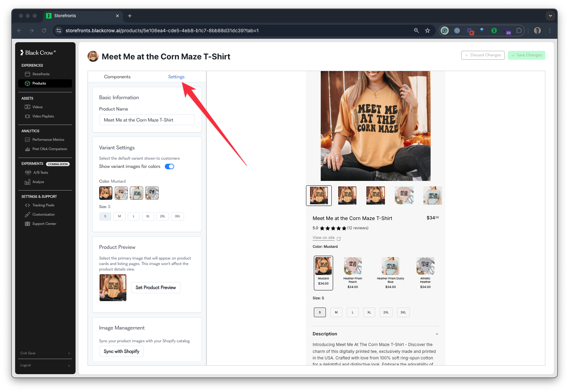Open Tracking Pixels settings
The image size is (569, 392).
pos(43,205)
